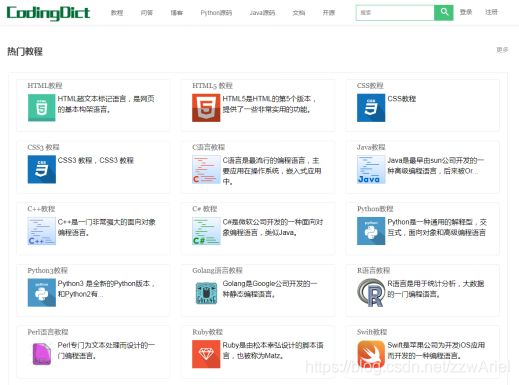Click the HTML教程 card title
This screenshot has height=385, width=519.
pyautogui.click(x=45, y=86)
